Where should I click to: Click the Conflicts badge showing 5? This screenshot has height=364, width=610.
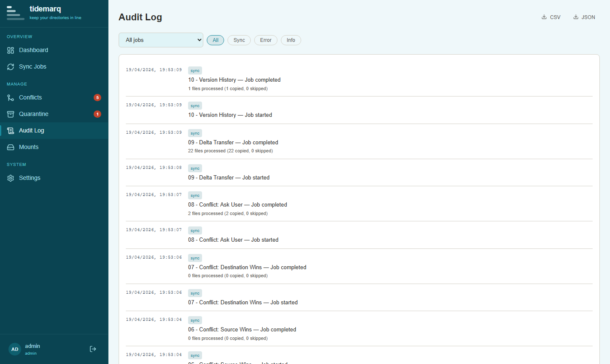[97, 98]
